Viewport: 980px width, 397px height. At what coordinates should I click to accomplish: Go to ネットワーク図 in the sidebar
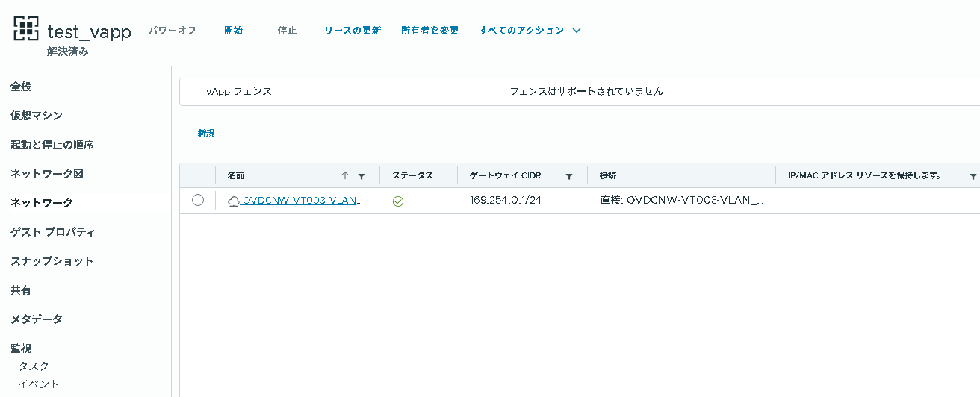tap(47, 174)
